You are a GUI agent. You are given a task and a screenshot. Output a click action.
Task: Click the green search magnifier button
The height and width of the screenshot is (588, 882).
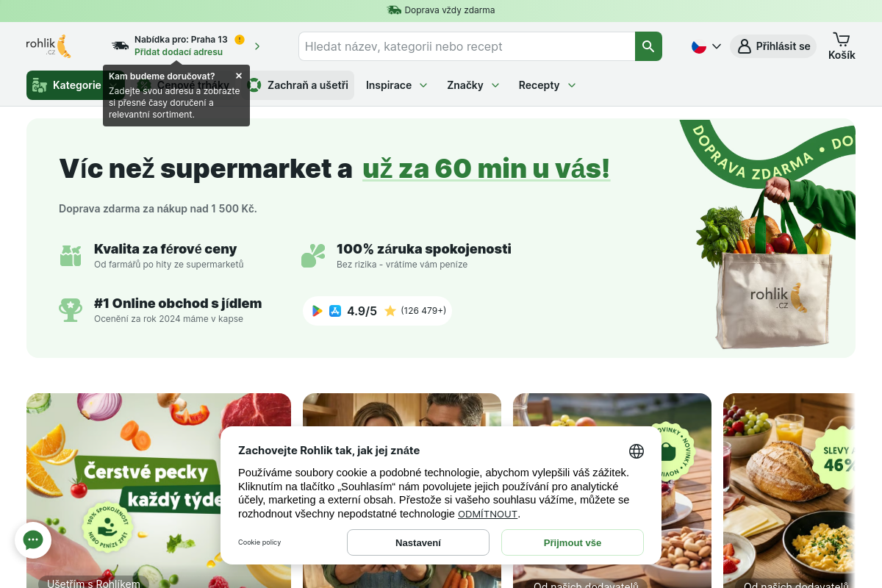pyautogui.click(x=648, y=46)
